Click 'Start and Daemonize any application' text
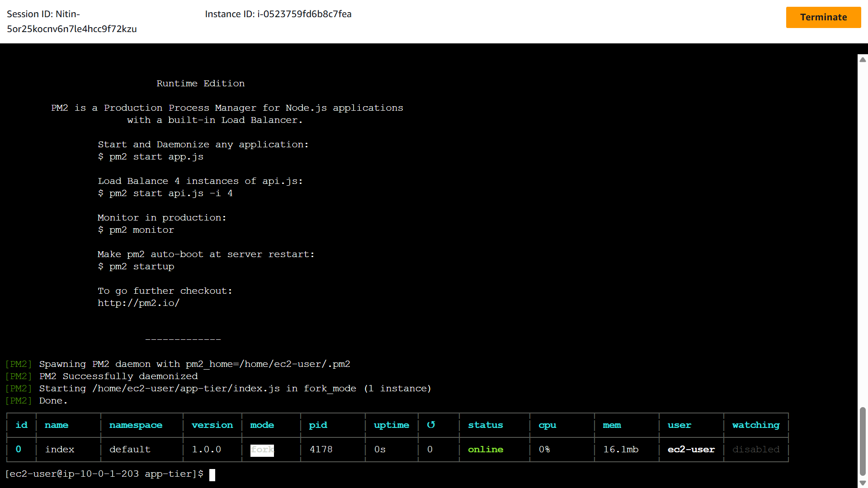The height and width of the screenshot is (488, 868). pos(203,145)
